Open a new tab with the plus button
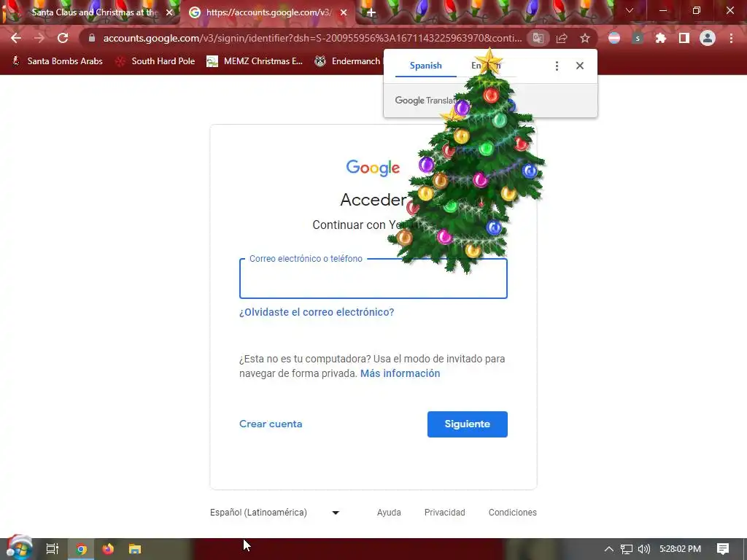747x560 pixels. 371,12
